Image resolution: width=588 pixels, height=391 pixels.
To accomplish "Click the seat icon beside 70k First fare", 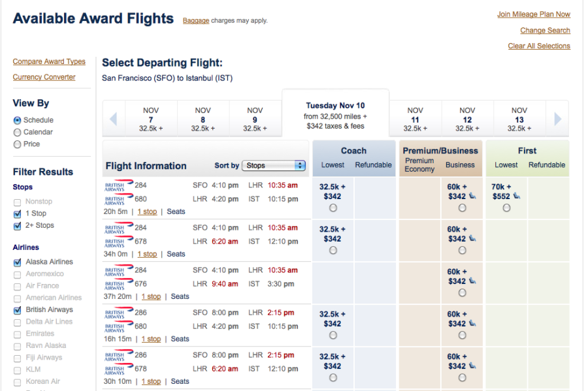I will 517,196.
